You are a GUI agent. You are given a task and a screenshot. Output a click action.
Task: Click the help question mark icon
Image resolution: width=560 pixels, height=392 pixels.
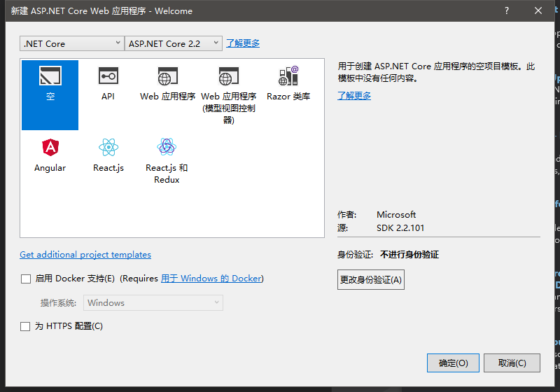tap(507, 10)
